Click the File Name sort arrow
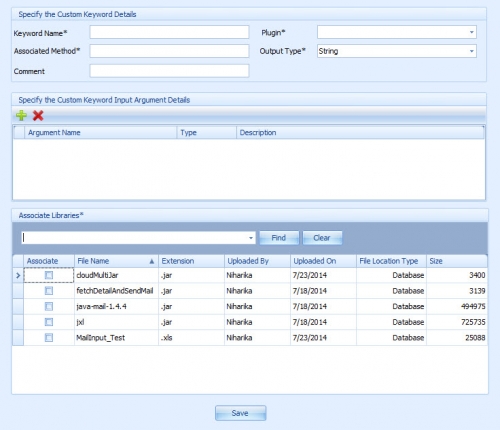The image size is (500, 430). [152, 261]
